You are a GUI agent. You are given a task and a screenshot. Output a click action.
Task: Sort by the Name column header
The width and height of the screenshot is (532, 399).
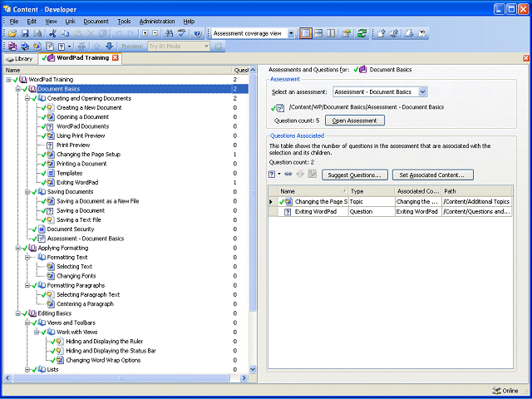(x=313, y=191)
